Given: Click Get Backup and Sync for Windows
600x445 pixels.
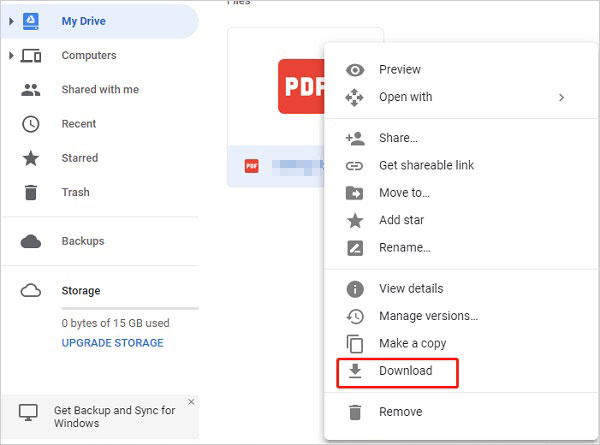Looking at the screenshot, I should (x=114, y=416).
